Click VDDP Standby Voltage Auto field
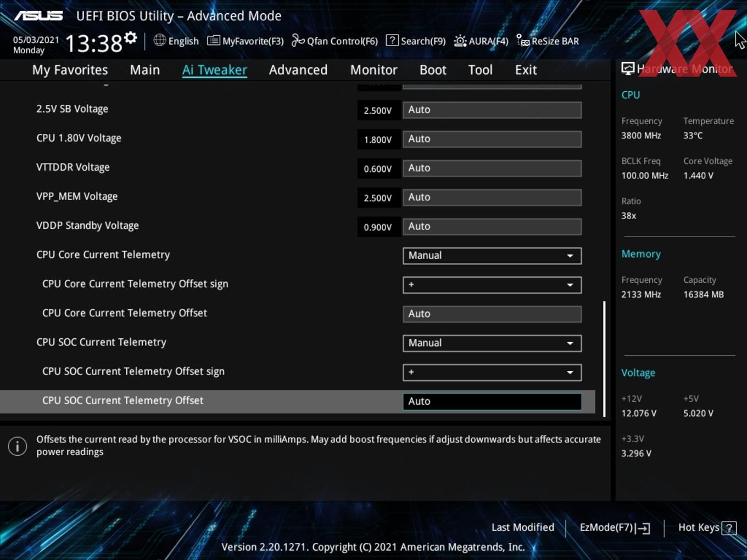 (492, 226)
